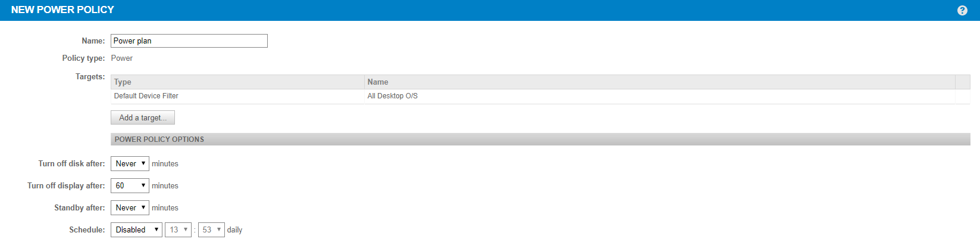Image resolution: width=980 pixels, height=245 pixels.
Task: Click the Name field containing Power plan
Action: 189,41
